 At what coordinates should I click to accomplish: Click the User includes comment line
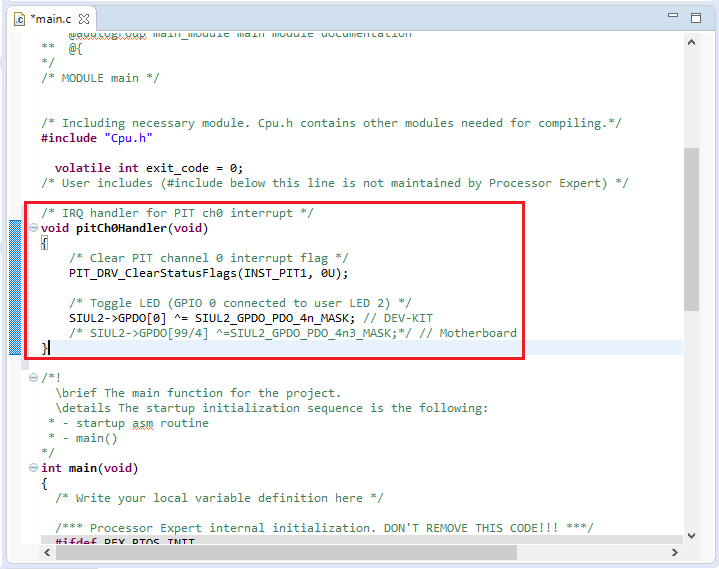[335, 183]
